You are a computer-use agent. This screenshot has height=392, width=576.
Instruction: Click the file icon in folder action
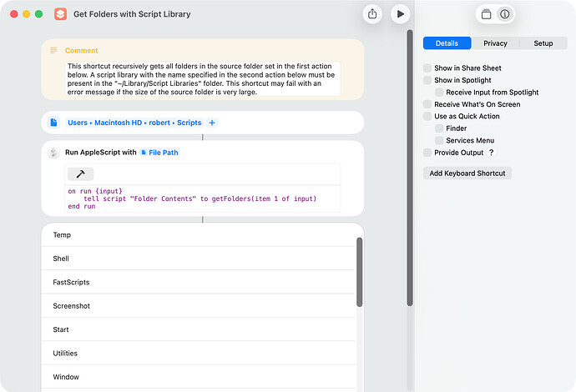click(53, 123)
